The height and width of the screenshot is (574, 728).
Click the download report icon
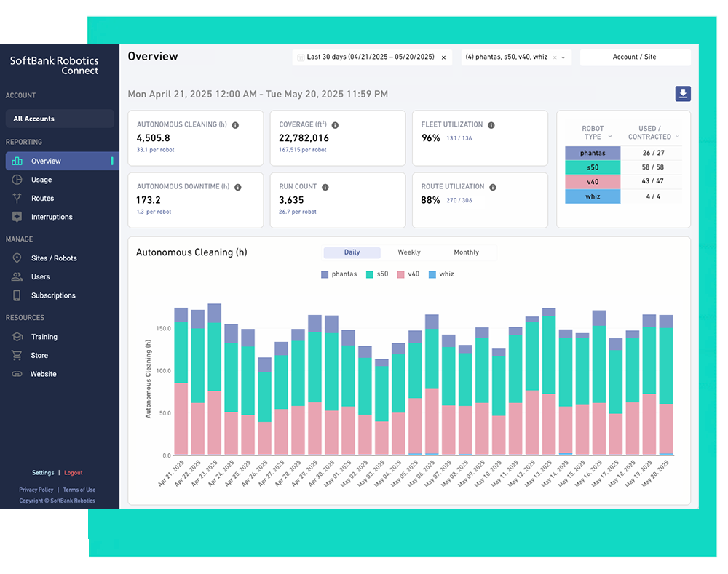coord(682,94)
